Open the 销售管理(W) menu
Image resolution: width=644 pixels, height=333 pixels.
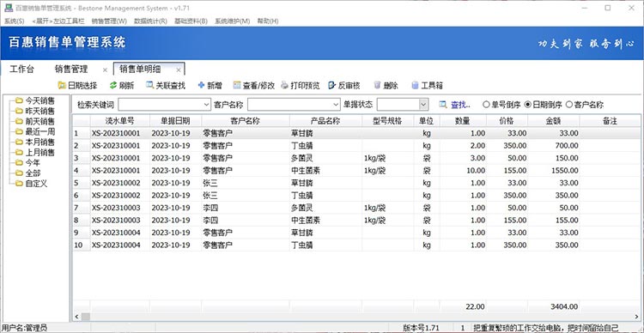point(109,21)
